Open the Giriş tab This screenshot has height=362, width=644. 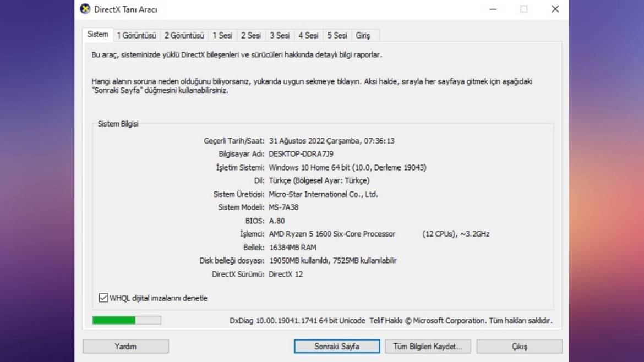[x=363, y=35]
